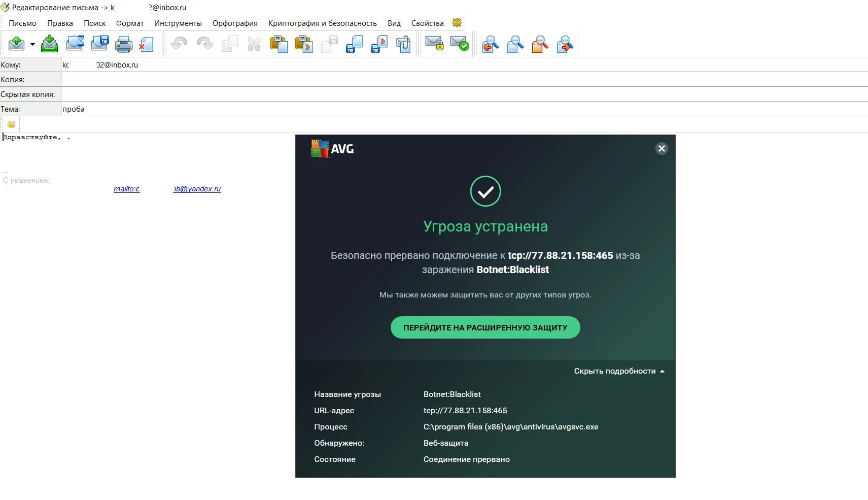Click the Копия input field

pyautogui.click(x=464, y=80)
